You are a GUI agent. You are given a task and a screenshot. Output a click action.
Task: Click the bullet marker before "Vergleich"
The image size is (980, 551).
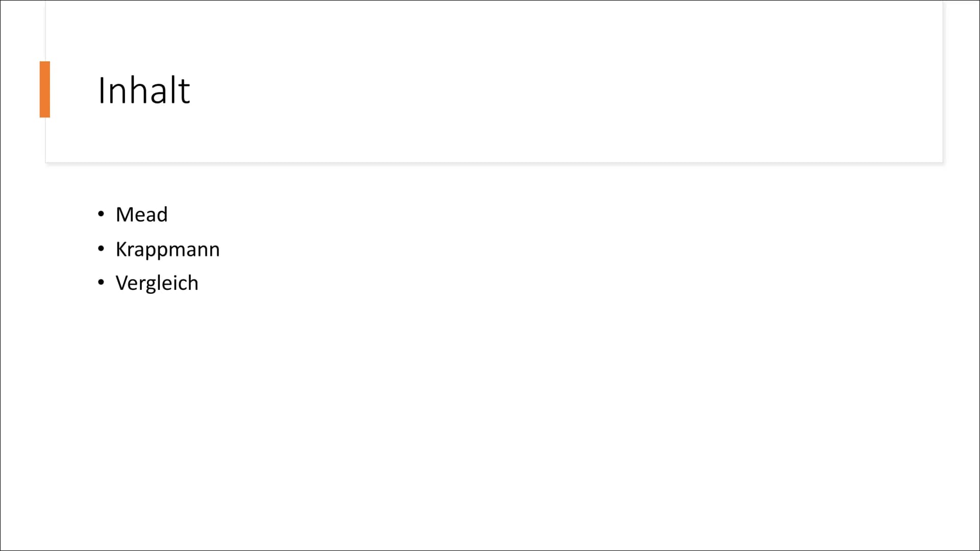point(101,282)
